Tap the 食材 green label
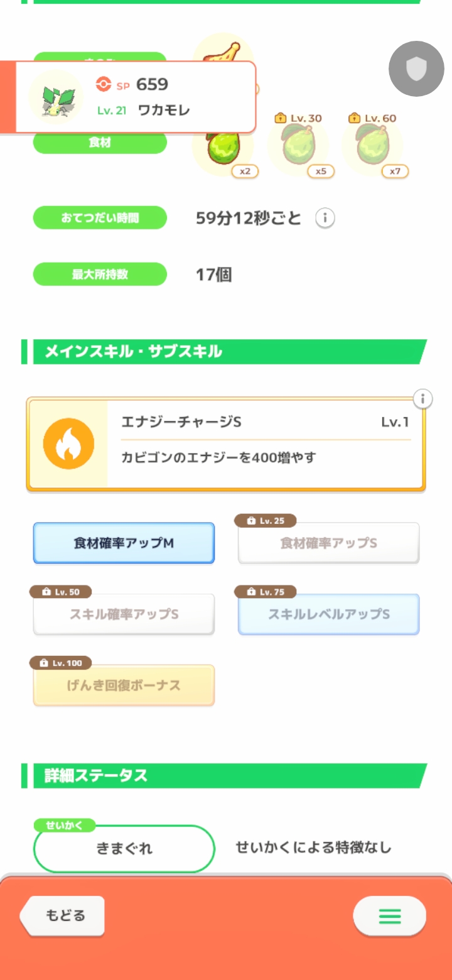 coord(100,143)
